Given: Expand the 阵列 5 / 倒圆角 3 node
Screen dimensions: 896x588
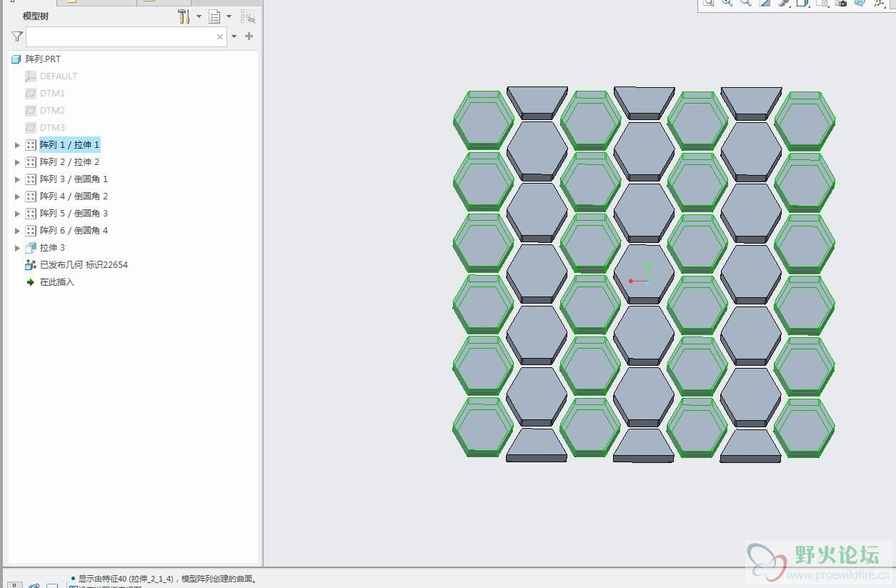Looking at the screenshot, I should (x=18, y=214).
